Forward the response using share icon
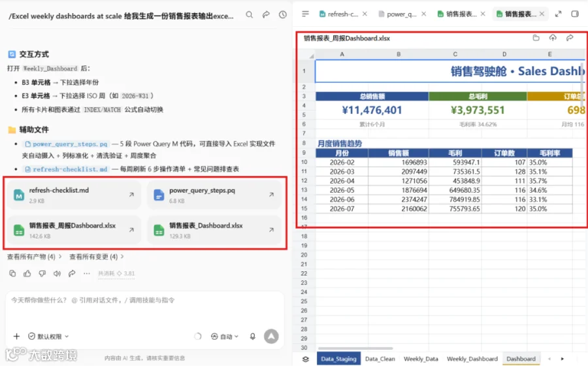 point(72,273)
